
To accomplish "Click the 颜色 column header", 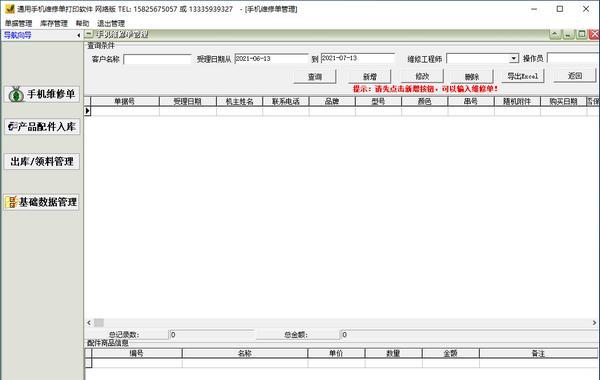I will pyautogui.click(x=425, y=101).
